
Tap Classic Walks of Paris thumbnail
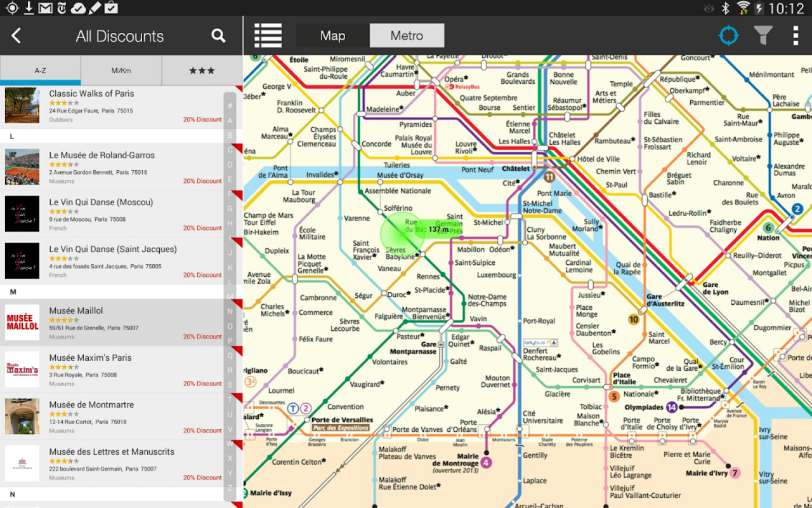[x=22, y=105]
